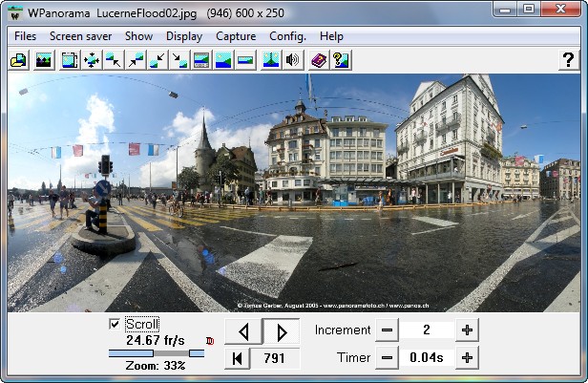Open the Help menu

coord(331,36)
